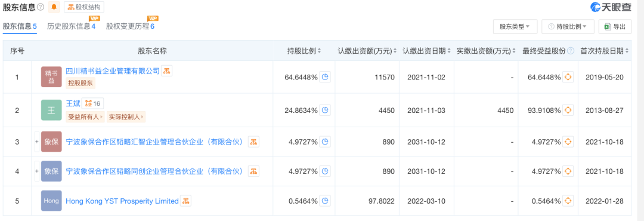
Task: Click the orange notification bell icon
Action: pos(54,7)
